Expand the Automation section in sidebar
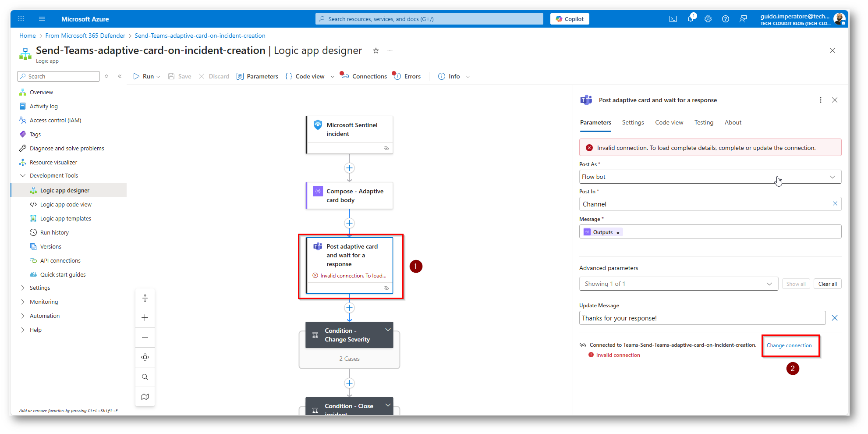The image size is (868, 434). [23, 316]
